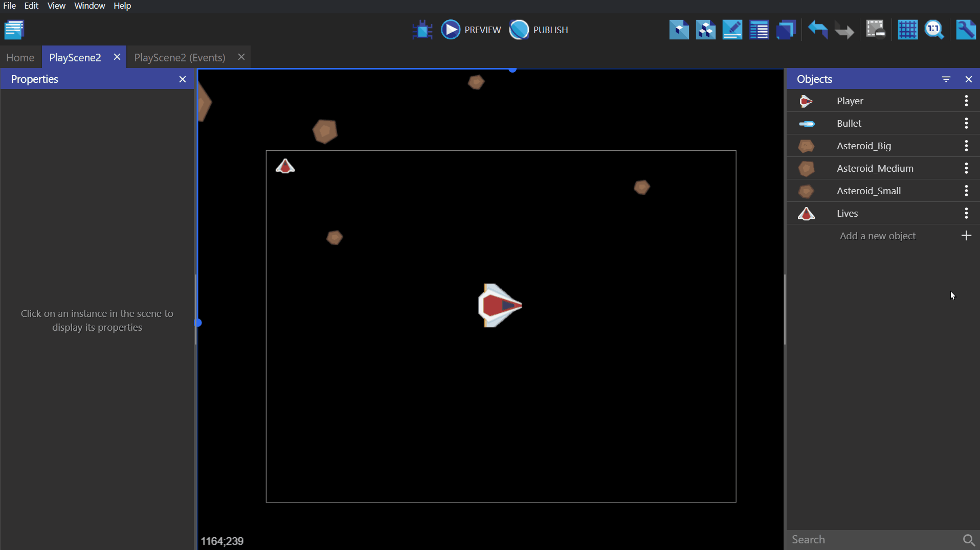The image size is (980, 550).
Task: Expand the Asteroid_Big three-dot menu
Action: (966, 146)
